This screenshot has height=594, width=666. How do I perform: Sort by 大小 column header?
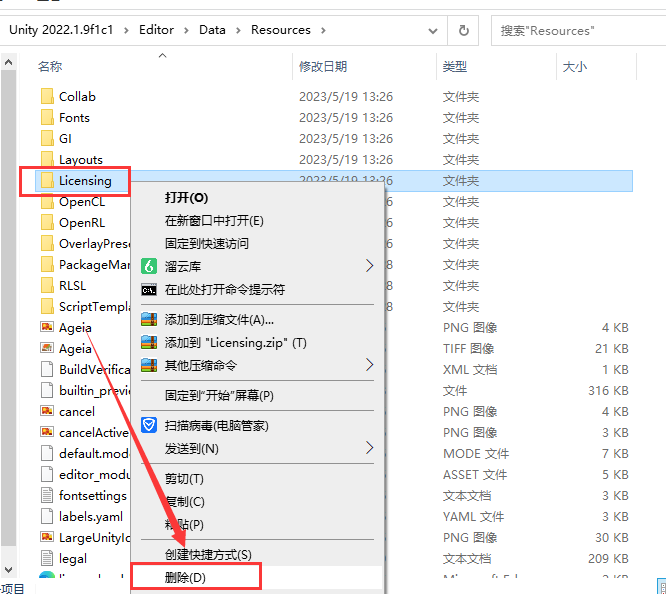click(575, 66)
